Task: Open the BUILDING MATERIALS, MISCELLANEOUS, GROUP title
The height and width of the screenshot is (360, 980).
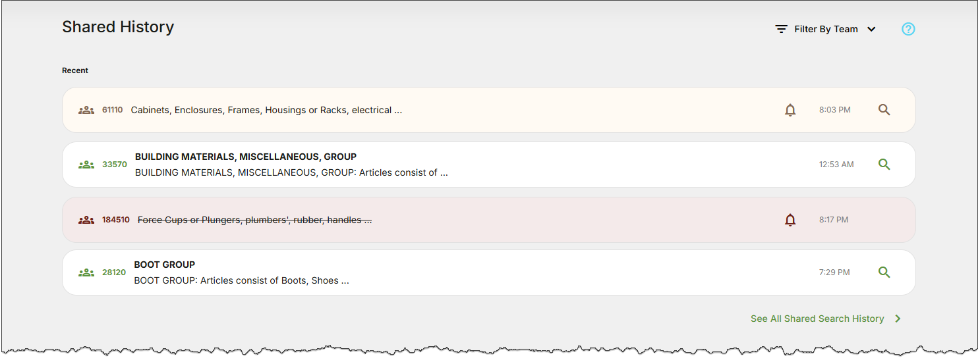Action: tap(246, 157)
